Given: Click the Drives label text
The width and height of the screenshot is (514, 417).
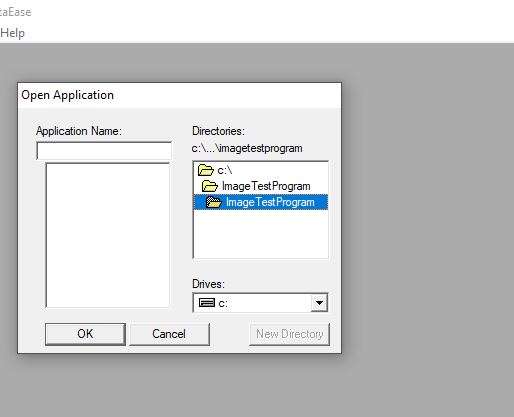Looking at the screenshot, I should (208, 284).
